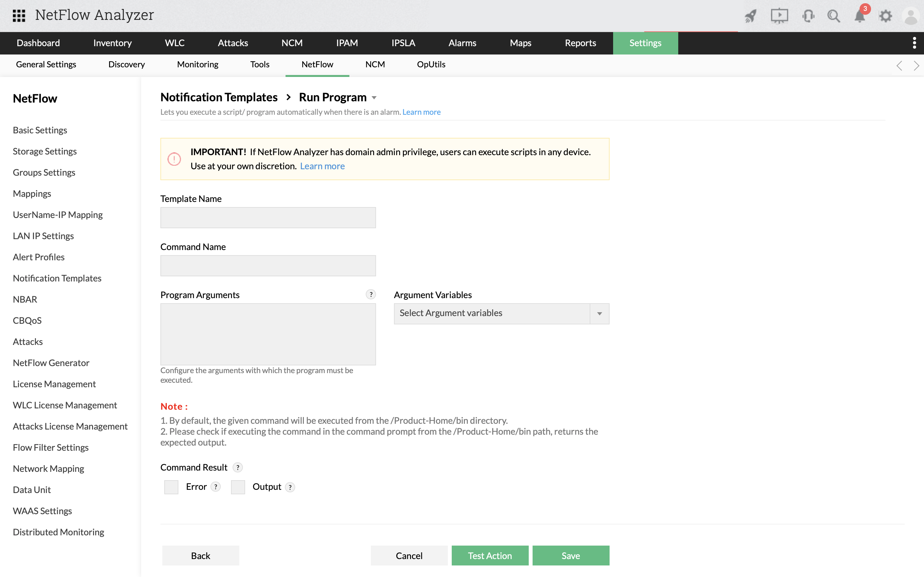Viewport: 924px width, 577px height.
Task: Open the Monitoring settings subtab
Action: pos(197,64)
